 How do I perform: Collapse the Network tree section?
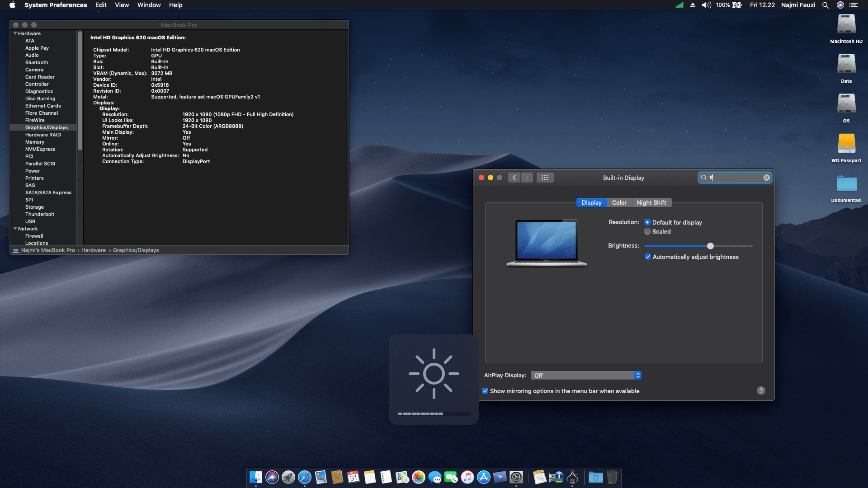[x=15, y=229]
